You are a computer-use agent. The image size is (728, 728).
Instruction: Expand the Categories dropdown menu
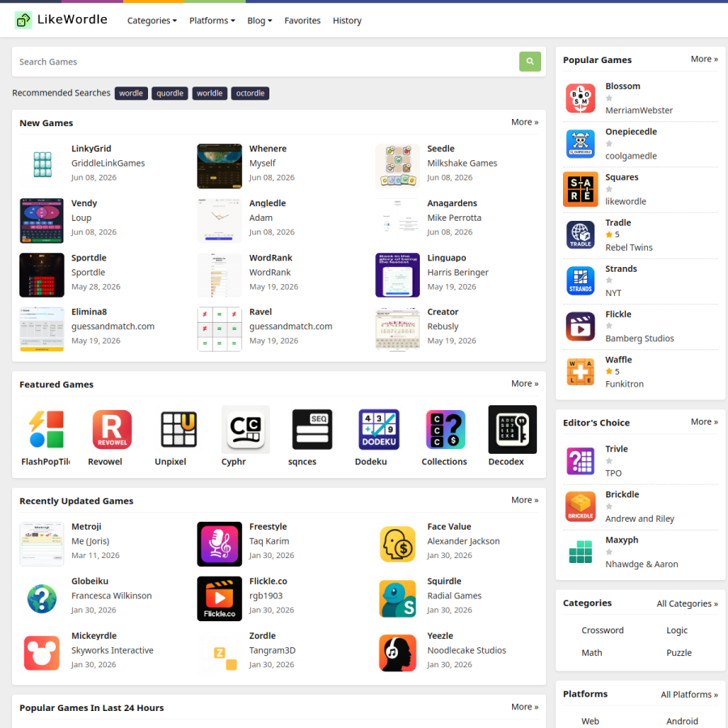(152, 20)
